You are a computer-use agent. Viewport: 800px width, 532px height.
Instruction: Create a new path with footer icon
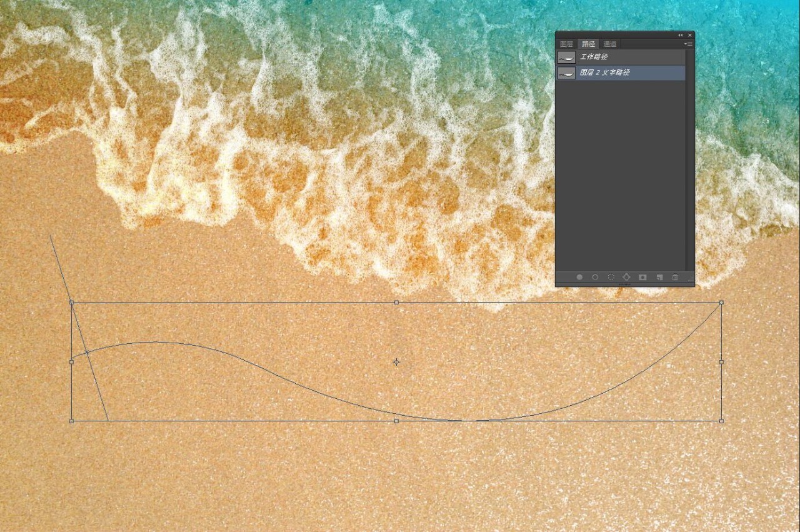click(x=659, y=277)
